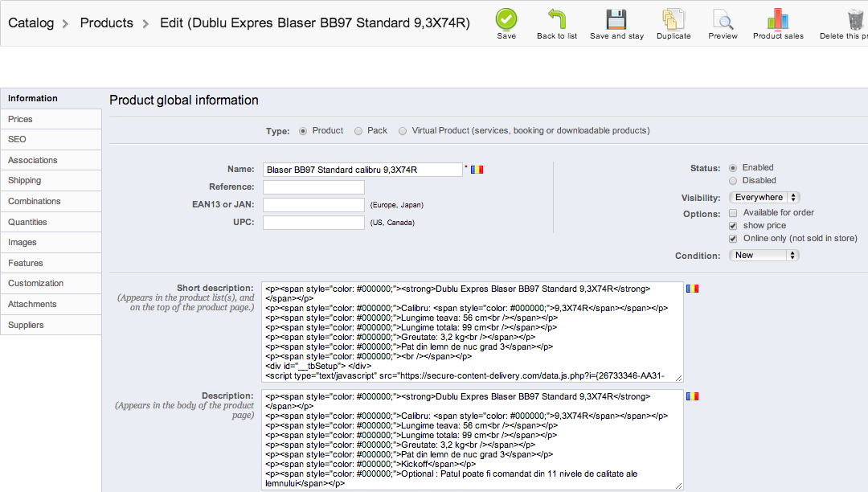Screen dimensions: 868x492
Task: Go to Products in the breadcrumb
Action: pos(107,23)
